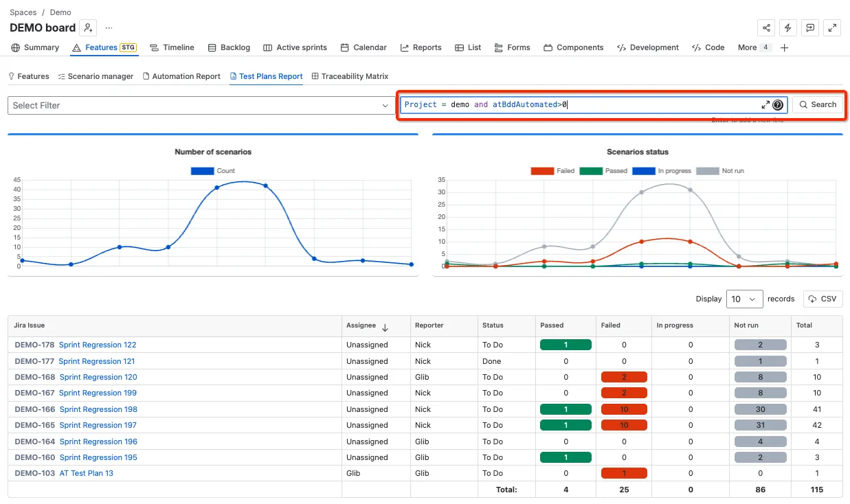Open the JQL syntax help question icon
This screenshot has height=504, width=850.
click(778, 105)
